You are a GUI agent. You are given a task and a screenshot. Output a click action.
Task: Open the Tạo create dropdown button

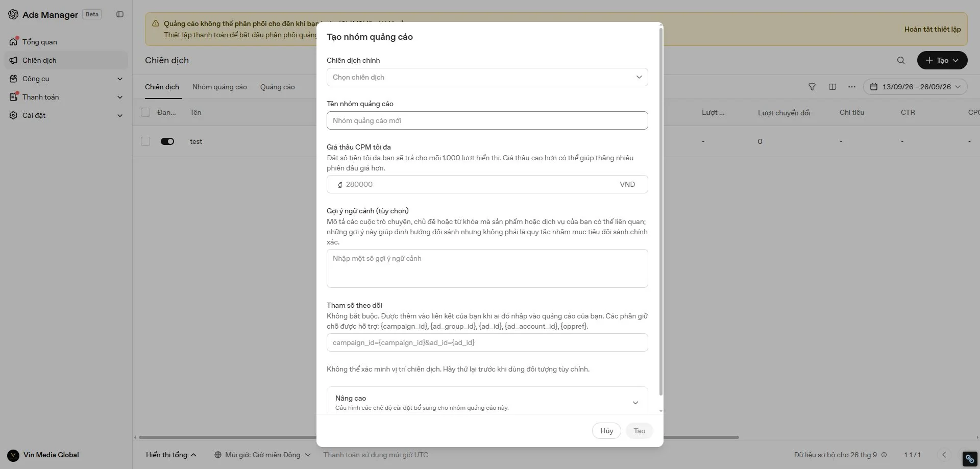[x=942, y=60]
